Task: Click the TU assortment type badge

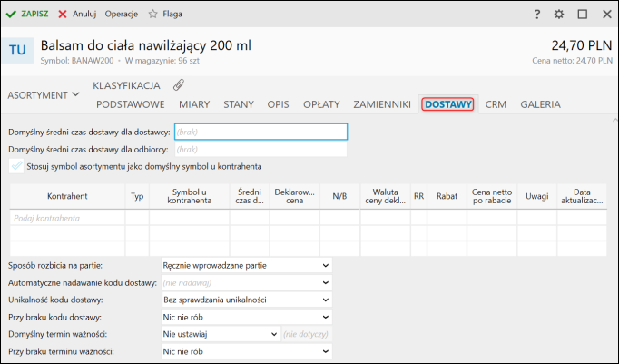Action: click(17, 50)
